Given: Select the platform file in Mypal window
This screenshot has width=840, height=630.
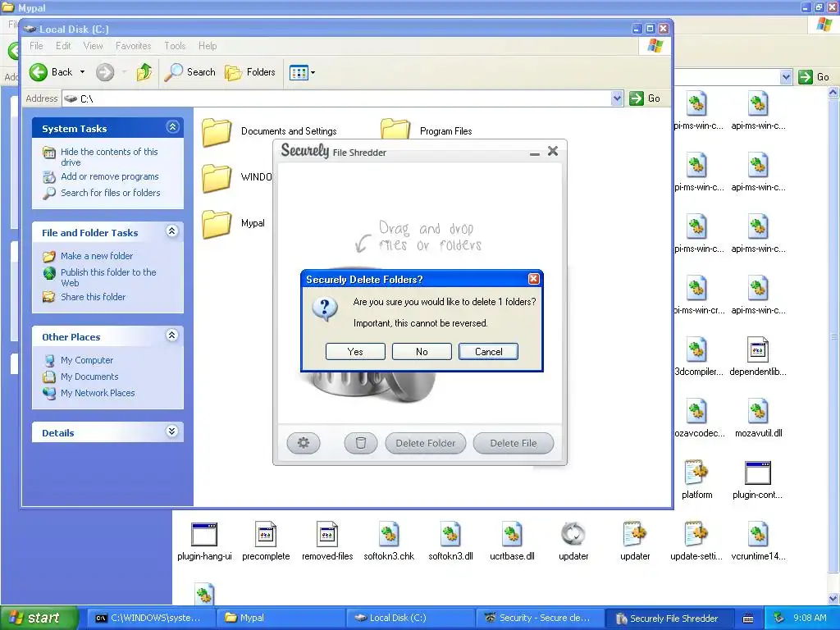Looking at the screenshot, I should pos(697,480).
